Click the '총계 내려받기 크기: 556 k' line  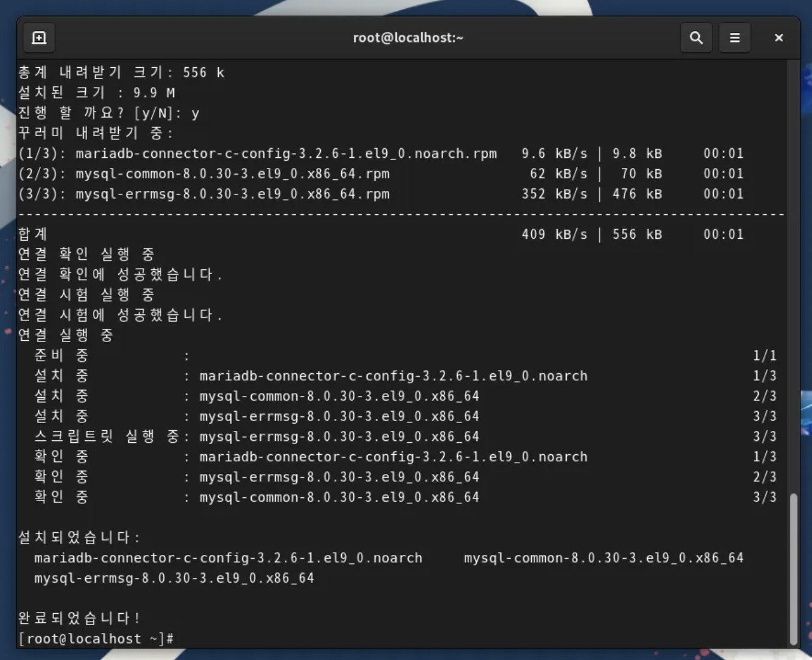pos(121,73)
